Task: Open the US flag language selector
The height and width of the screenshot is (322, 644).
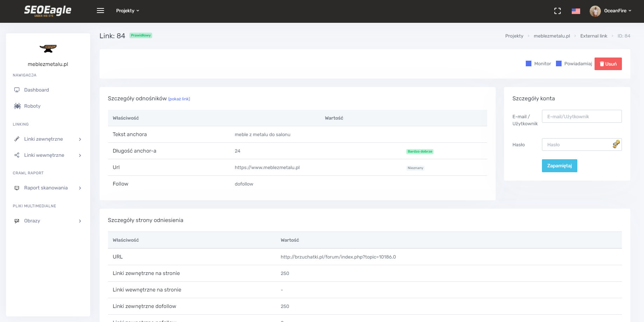Action: [x=576, y=11]
